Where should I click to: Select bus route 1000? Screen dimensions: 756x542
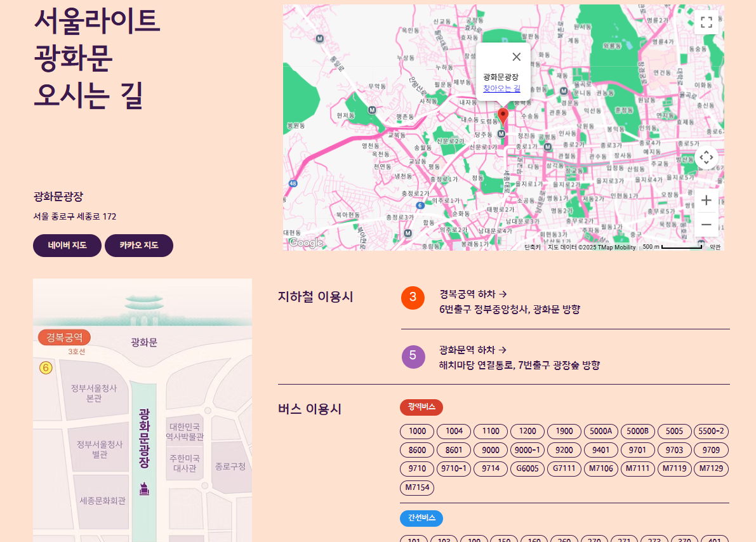point(416,431)
